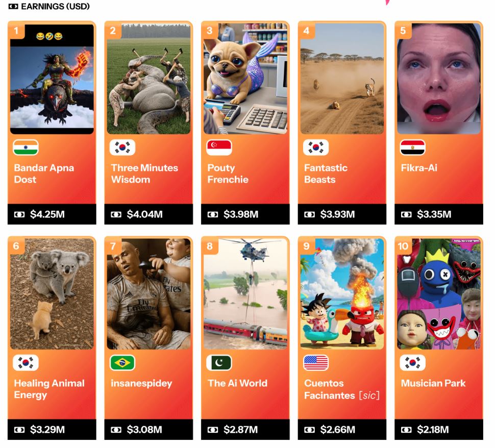495x448 pixels.
Task: Open the mermaid French bulldog thumbnail
Action: 245,79
